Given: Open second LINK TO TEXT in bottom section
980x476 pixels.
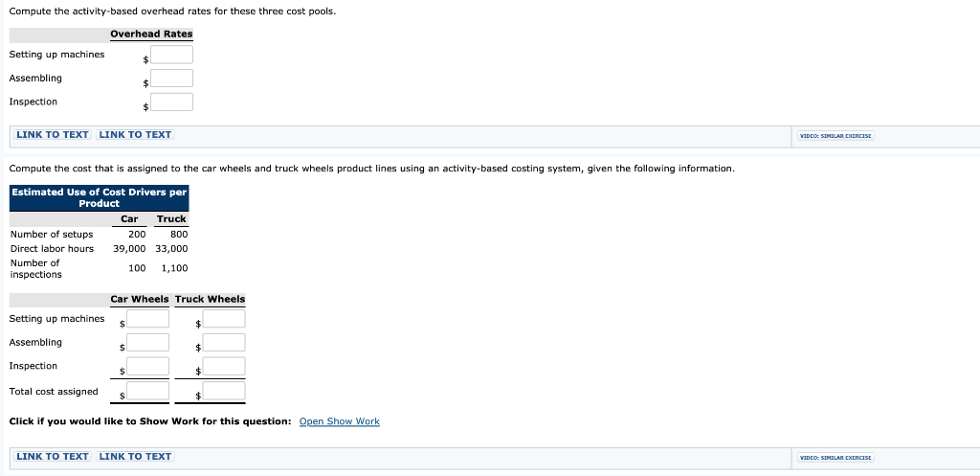Looking at the screenshot, I should coord(135,457).
